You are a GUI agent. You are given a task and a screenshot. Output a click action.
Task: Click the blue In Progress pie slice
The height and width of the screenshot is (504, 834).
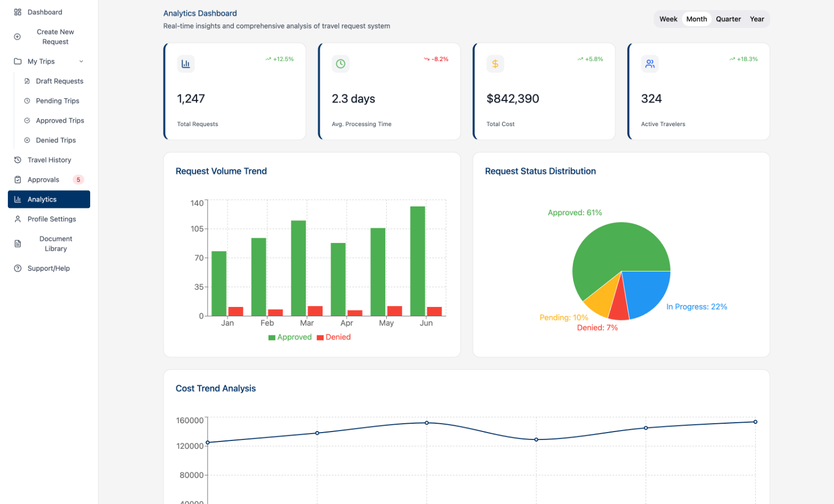pos(645,292)
